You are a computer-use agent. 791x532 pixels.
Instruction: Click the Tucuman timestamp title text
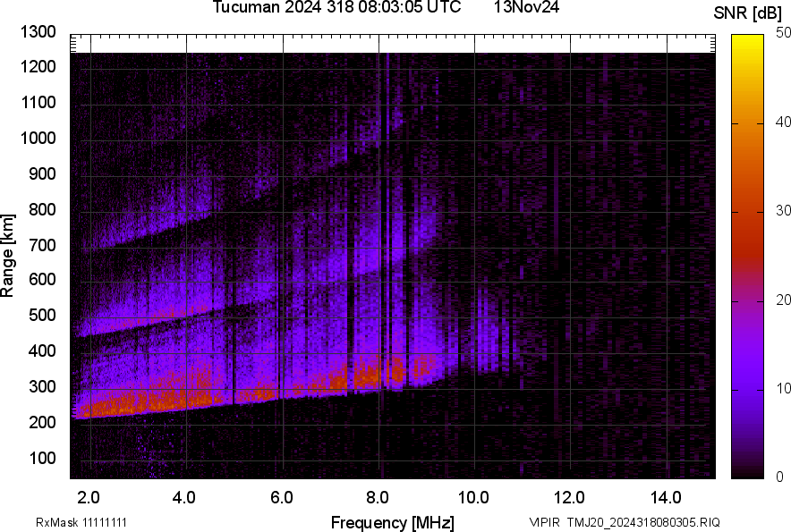coord(336,8)
